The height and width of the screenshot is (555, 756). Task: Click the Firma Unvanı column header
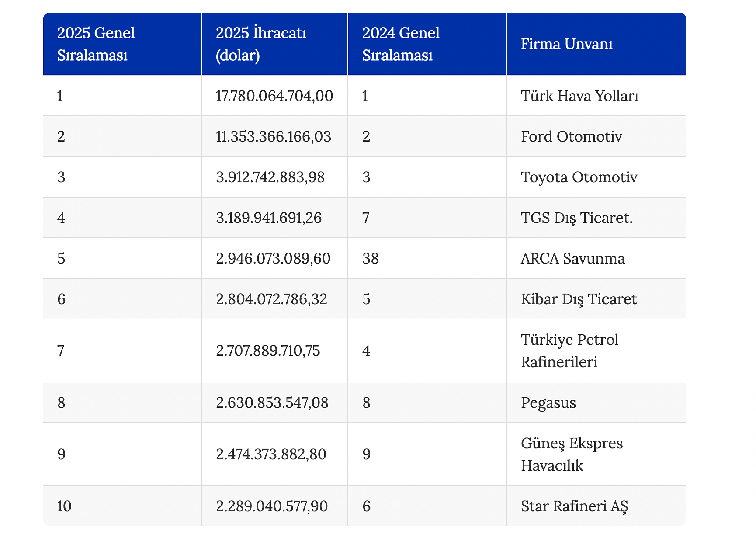tap(596, 44)
